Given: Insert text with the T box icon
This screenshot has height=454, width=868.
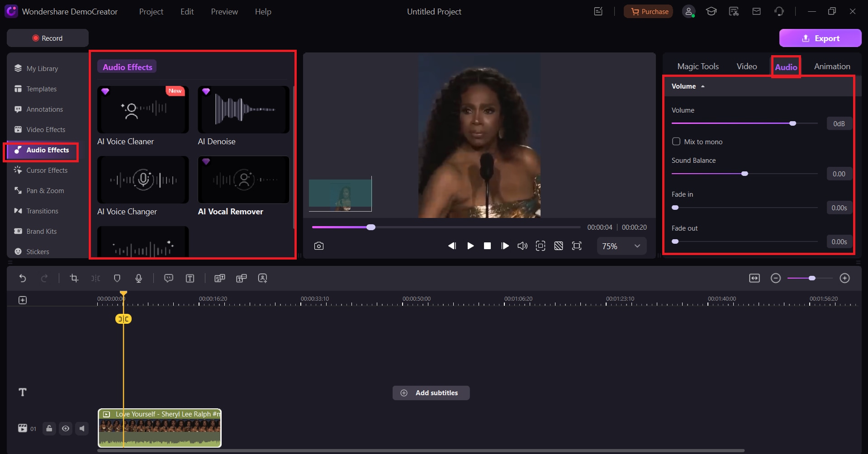Looking at the screenshot, I should [x=190, y=278].
